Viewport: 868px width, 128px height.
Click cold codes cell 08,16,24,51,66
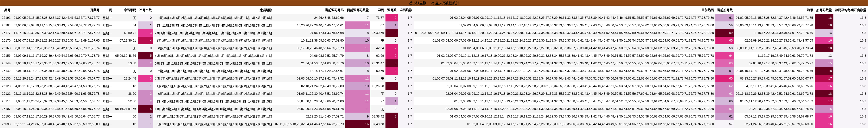pos(126,109)
